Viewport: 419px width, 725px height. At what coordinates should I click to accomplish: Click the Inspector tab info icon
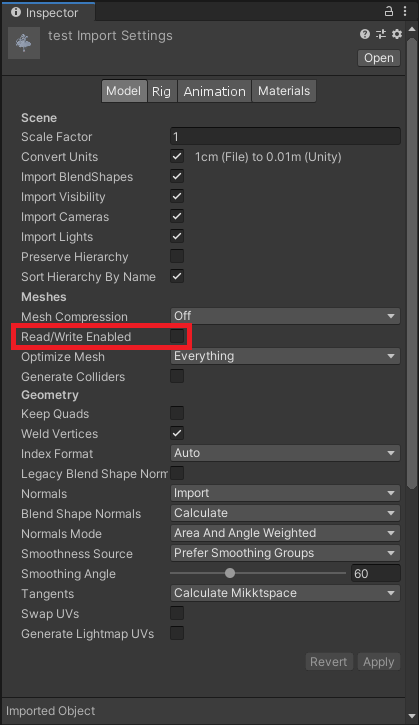coord(16,12)
